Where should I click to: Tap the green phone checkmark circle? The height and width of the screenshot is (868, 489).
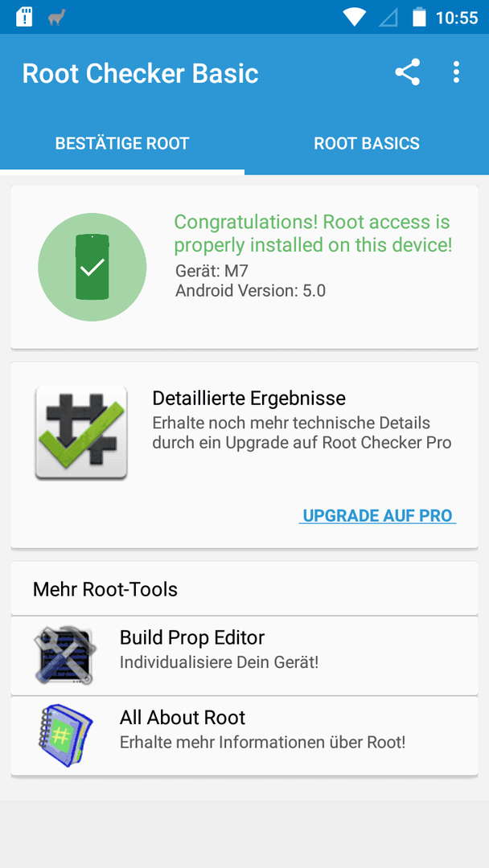92,268
